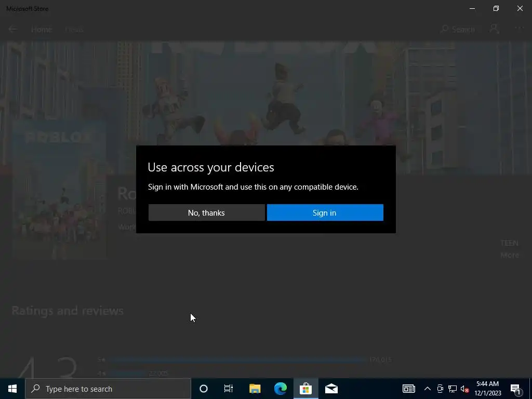Select Microsoft Store taskbar icon
The image size is (532, 399).
click(x=305, y=389)
